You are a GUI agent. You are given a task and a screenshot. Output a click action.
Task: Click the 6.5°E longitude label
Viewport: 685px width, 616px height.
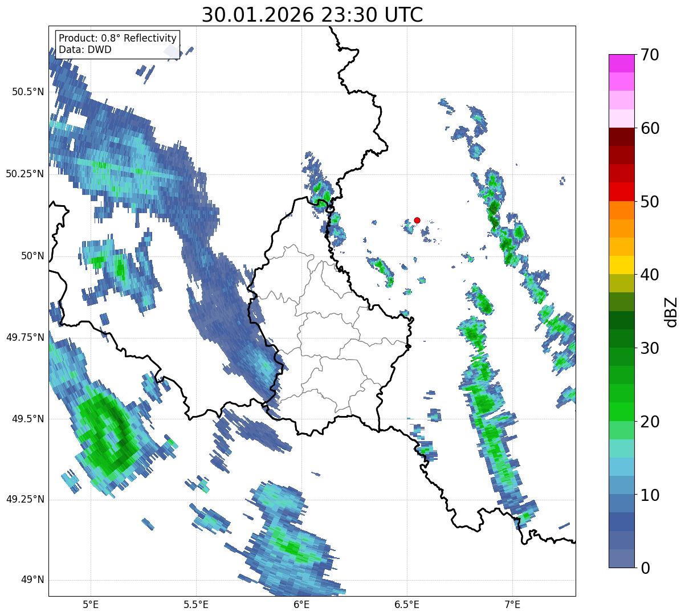coord(407,604)
